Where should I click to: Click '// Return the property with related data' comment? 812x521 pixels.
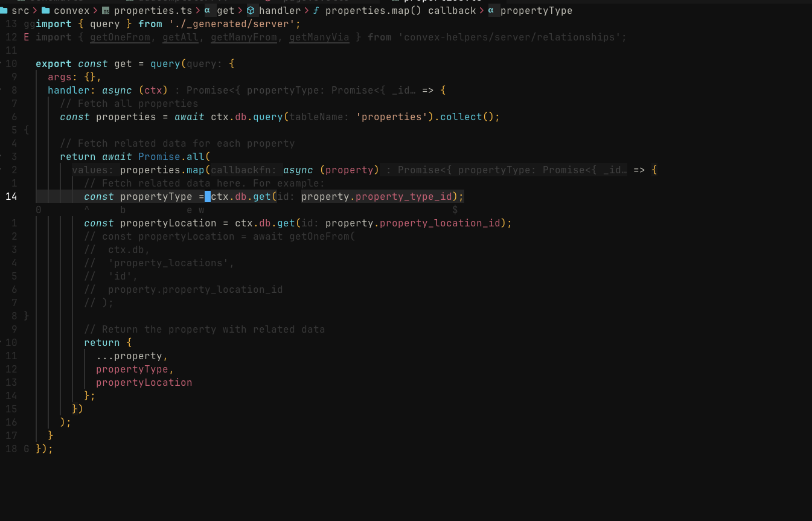point(205,330)
